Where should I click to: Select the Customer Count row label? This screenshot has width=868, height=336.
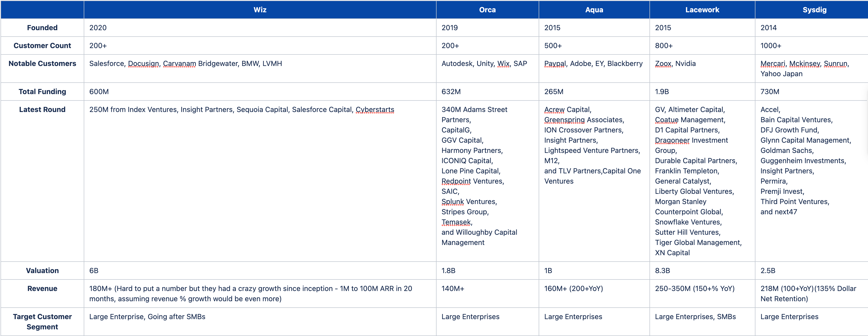click(x=42, y=46)
